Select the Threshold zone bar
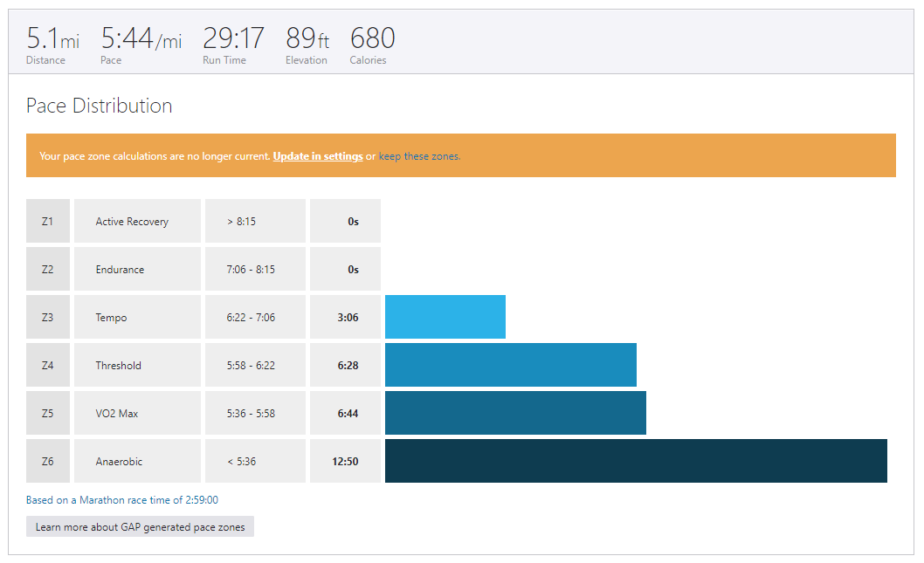This screenshot has width=924, height=563. coord(510,365)
